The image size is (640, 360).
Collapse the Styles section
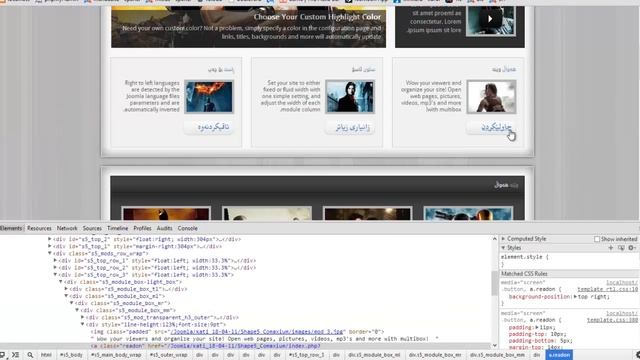click(503, 248)
